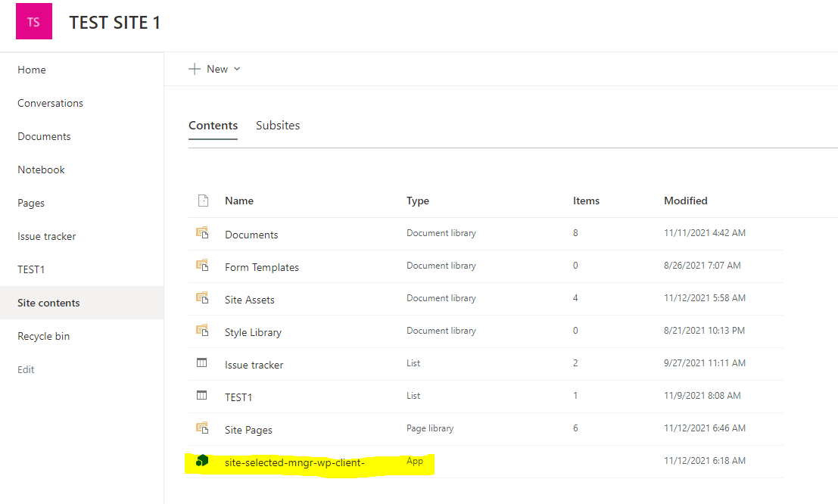The height and width of the screenshot is (504, 838).
Task: Select the Contents tab
Action: 213,125
